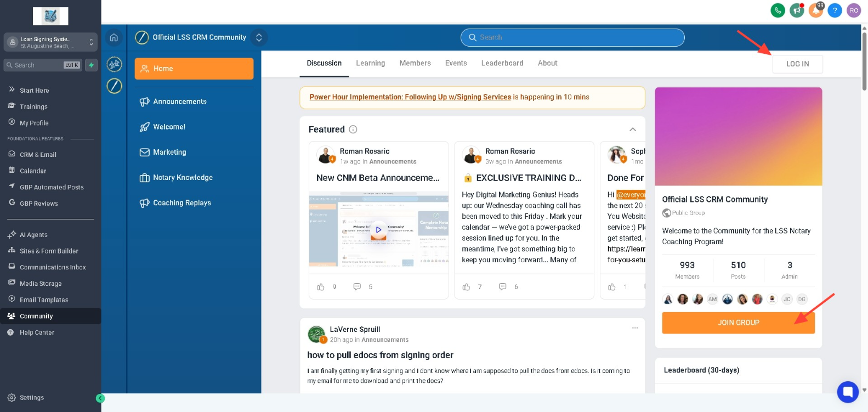The image size is (868, 412).
Task: Collapse the left sidebar with green arrow
Action: (x=100, y=398)
